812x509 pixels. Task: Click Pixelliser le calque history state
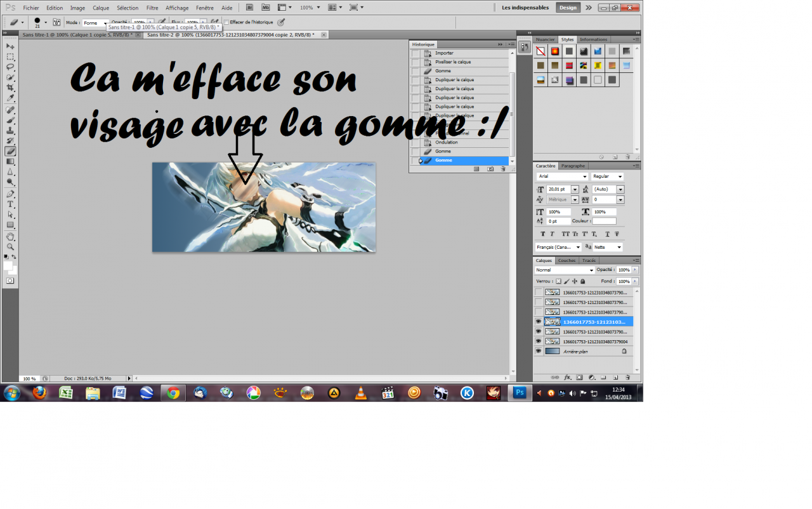coord(453,62)
